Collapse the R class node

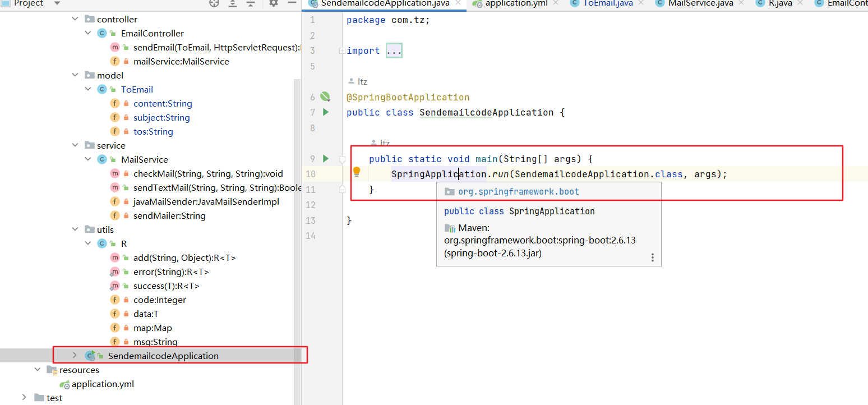tap(88, 243)
